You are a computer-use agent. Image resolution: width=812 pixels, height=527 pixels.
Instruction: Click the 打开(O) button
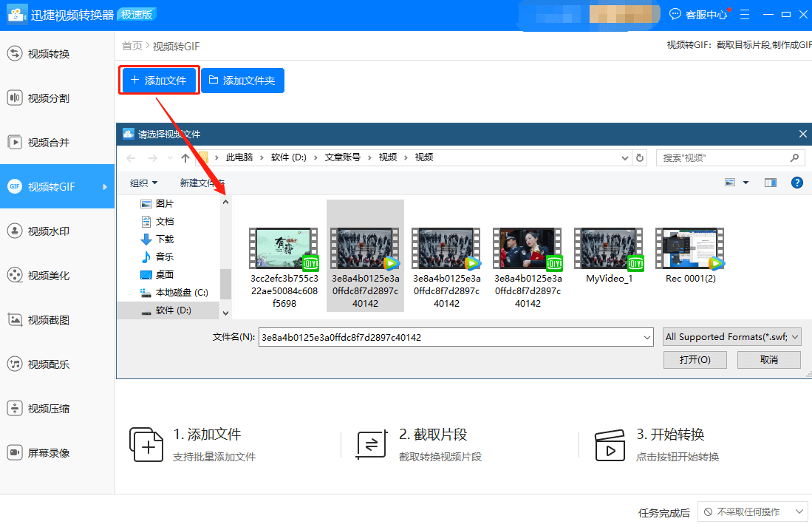tap(695, 359)
